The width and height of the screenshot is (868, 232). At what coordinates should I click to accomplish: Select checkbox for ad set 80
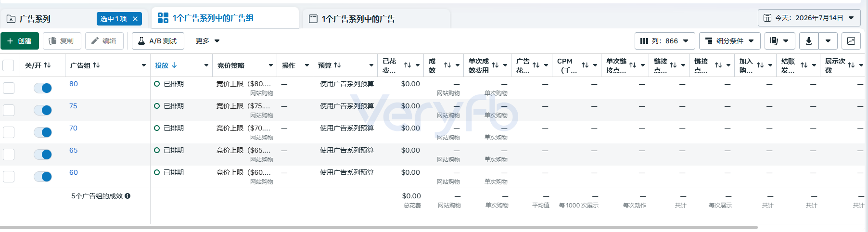pyautogui.click(x=9, y=88)
